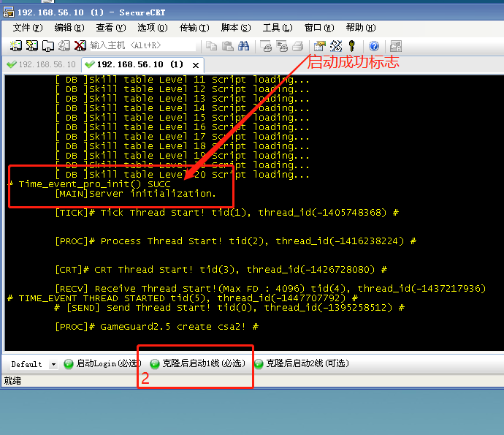Viewport: 504px width, 435px height.
Task: Click the Public Key Assistant key icon
Action: tap(352, 46)
